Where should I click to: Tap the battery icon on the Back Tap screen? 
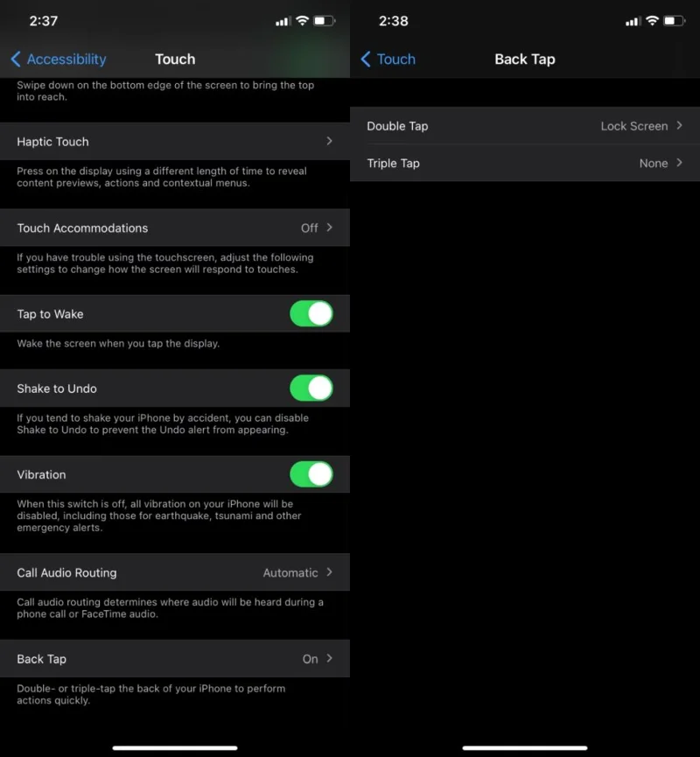(674, 21)
